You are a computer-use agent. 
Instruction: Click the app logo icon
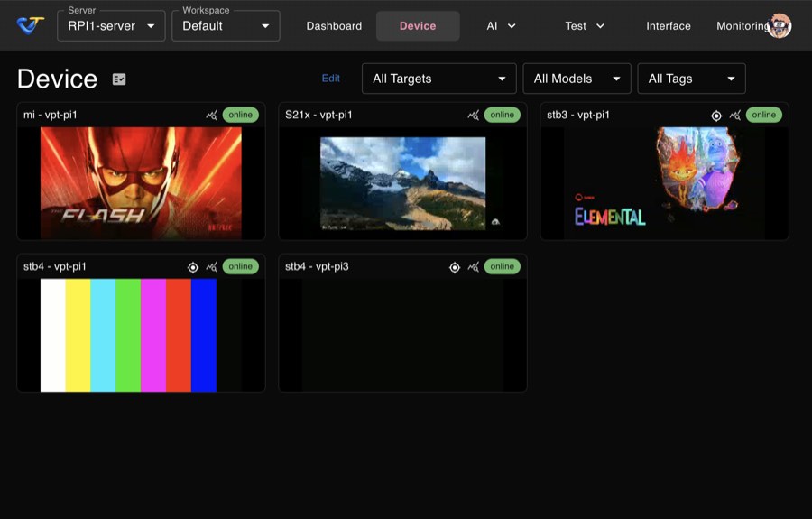[x=30, y=25]
